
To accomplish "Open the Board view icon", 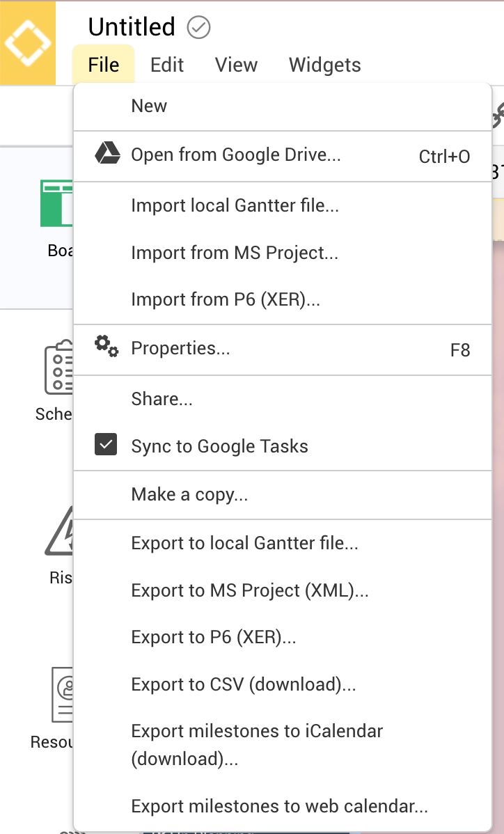I will (57, 203).
